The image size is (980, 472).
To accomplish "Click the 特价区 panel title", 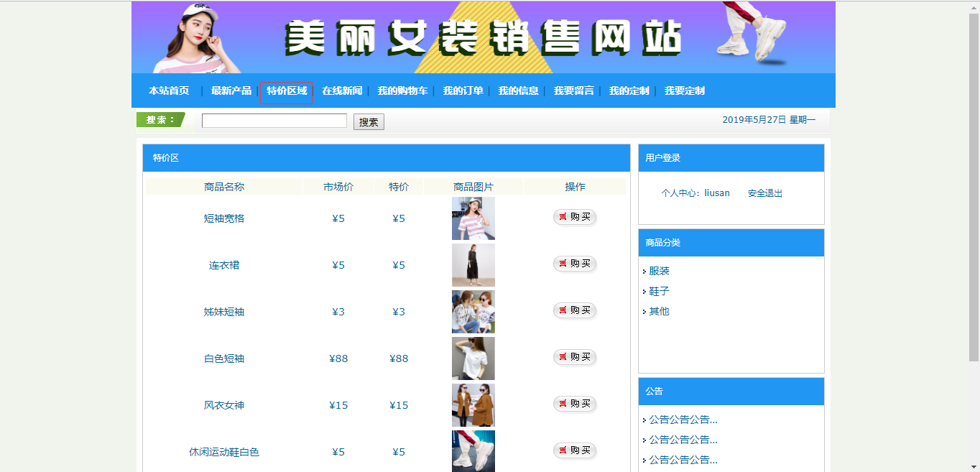I will (165, 158).
